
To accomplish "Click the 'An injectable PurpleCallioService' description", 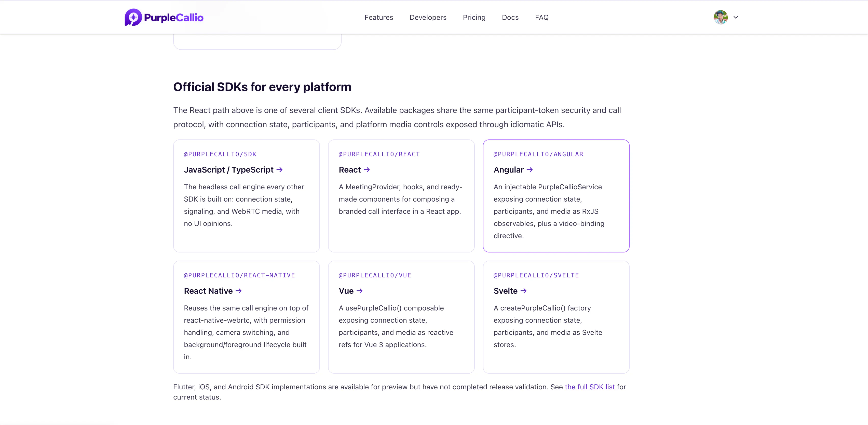I will 549,211.
